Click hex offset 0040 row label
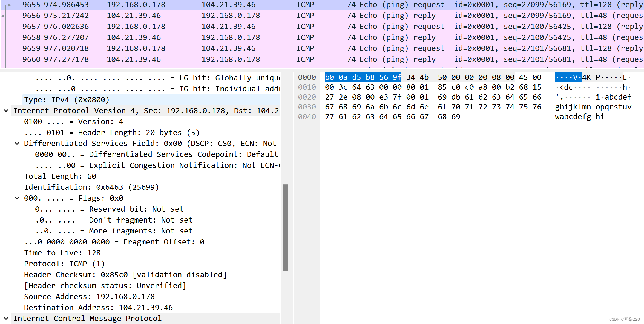644x324 pixels. 307,117
